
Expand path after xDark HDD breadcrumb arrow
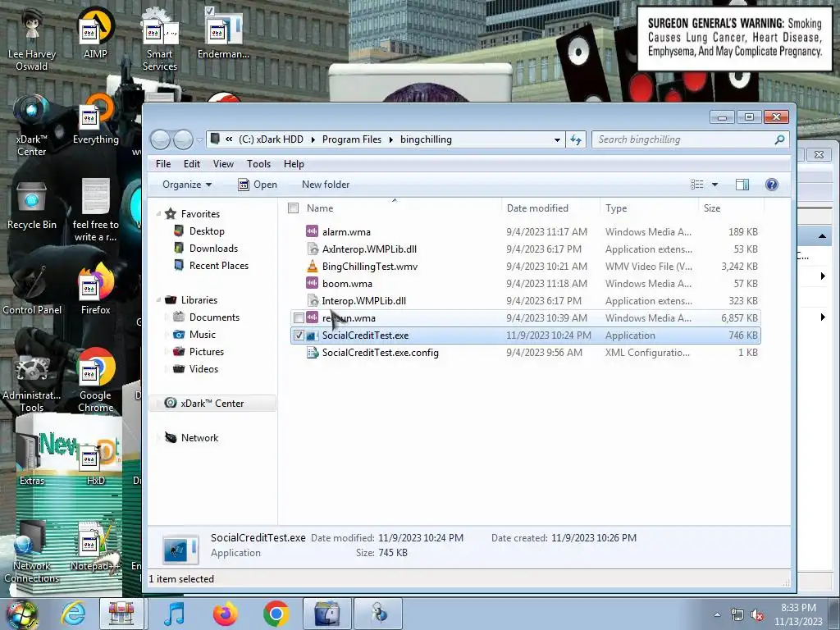[x=313, y=139]
